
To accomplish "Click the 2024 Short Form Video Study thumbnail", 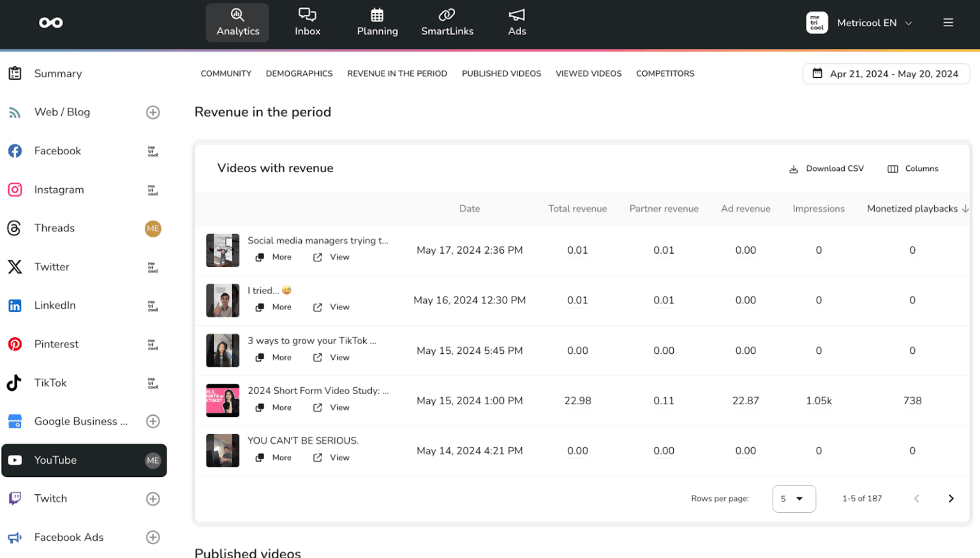I will pyautogui.click(x=222, y=400).
